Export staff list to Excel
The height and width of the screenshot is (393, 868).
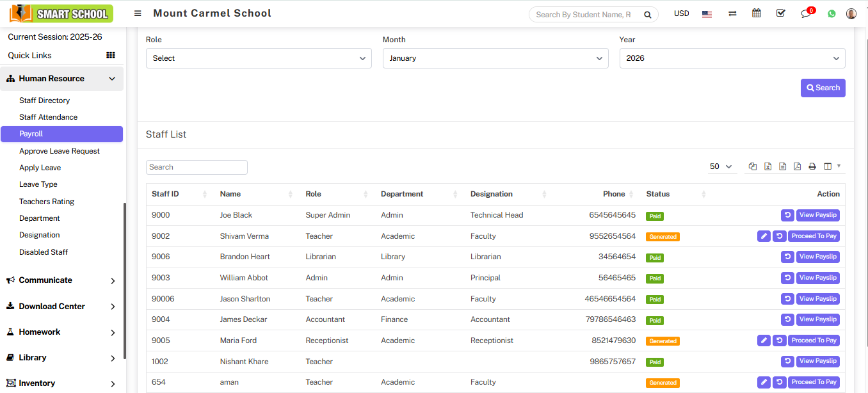(768, 166)
